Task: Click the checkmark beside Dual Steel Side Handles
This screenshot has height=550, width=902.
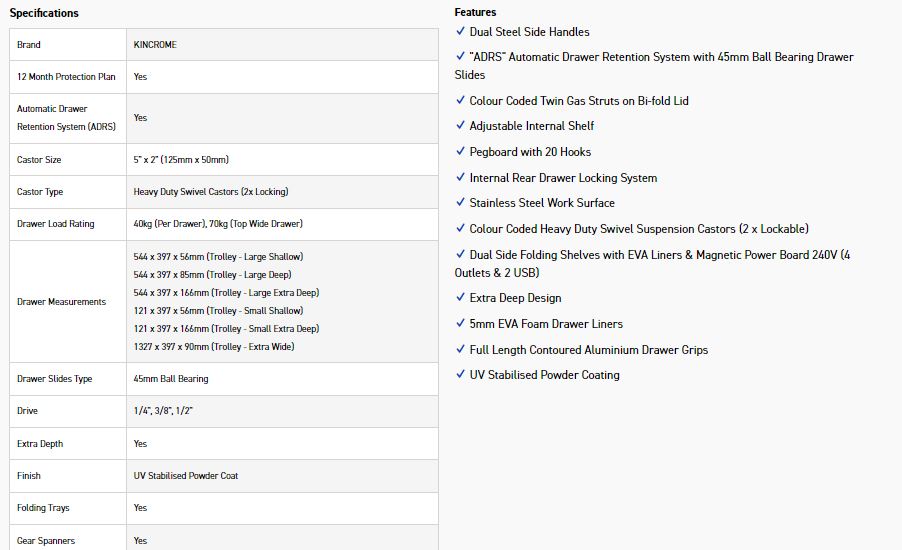Action: pyautogui.click(x=460, y=32)
